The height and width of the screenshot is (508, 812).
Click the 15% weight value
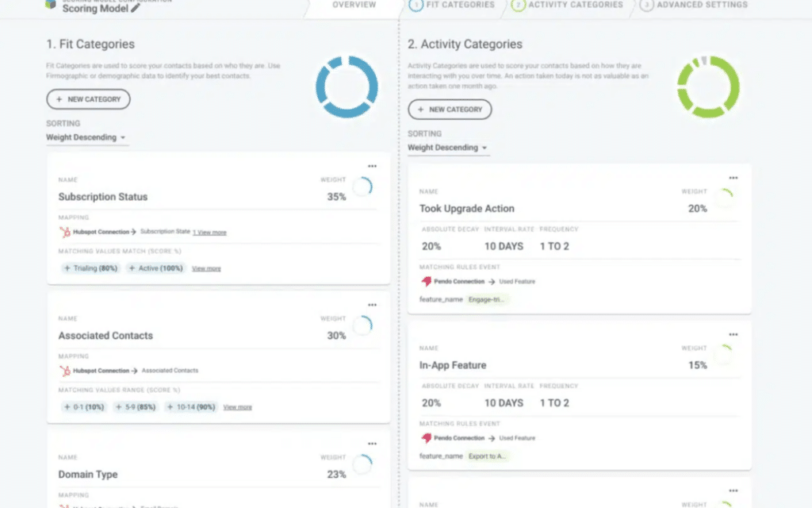tap(698, 365)
